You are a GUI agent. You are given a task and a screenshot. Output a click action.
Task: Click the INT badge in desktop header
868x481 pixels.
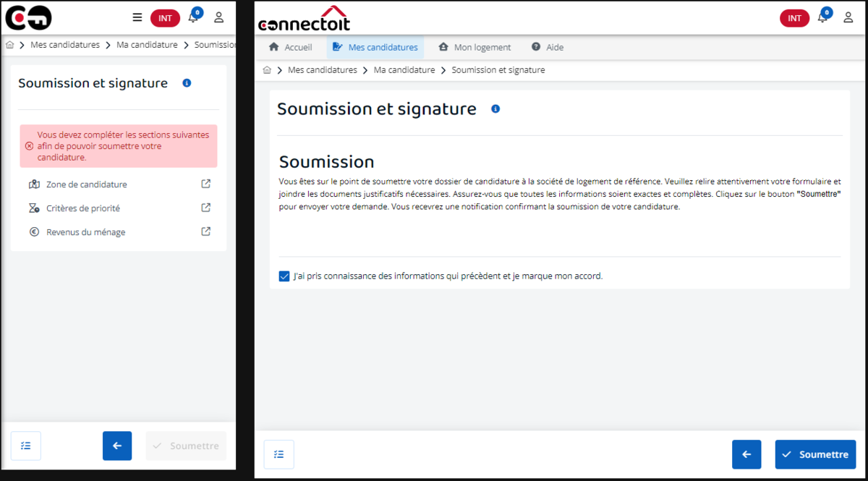(794, 18)
